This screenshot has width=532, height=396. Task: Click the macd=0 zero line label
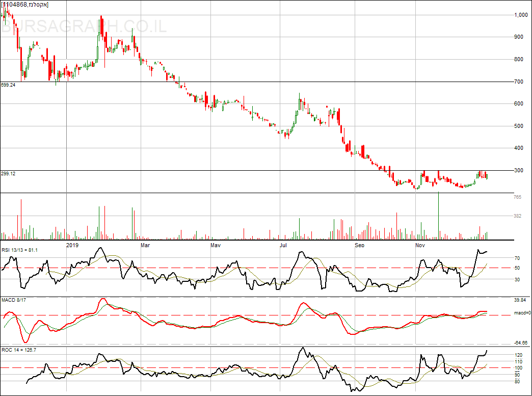click(x=522, y=313)
